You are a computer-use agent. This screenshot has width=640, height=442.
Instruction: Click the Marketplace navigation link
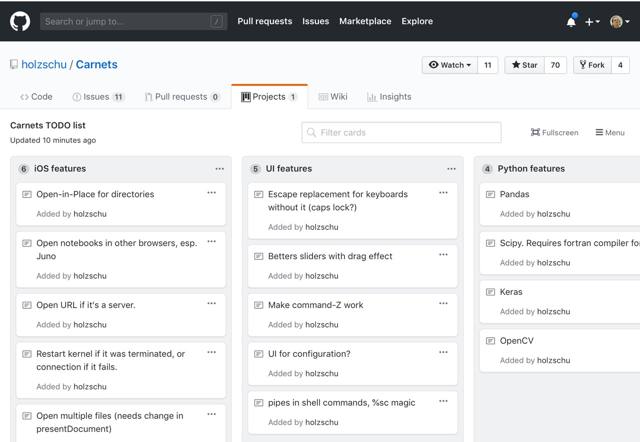(365, 21)
